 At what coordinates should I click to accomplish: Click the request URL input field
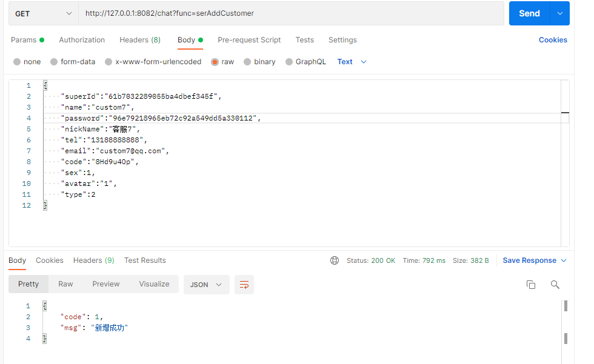pyautogui.click(x=291, y=13)
